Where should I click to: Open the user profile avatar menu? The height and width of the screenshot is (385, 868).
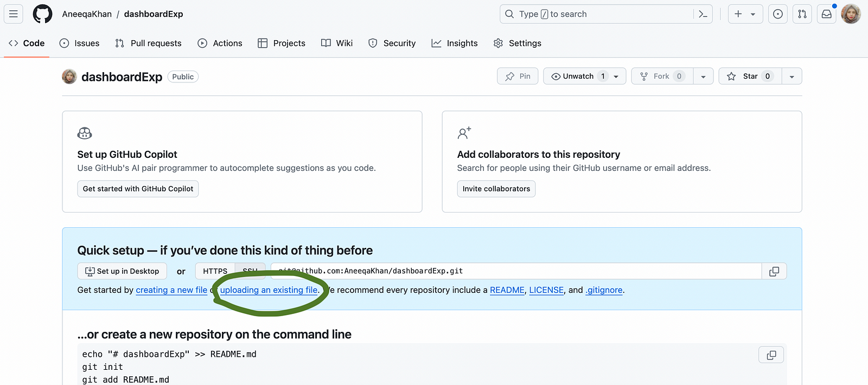(x=851, y=14)
